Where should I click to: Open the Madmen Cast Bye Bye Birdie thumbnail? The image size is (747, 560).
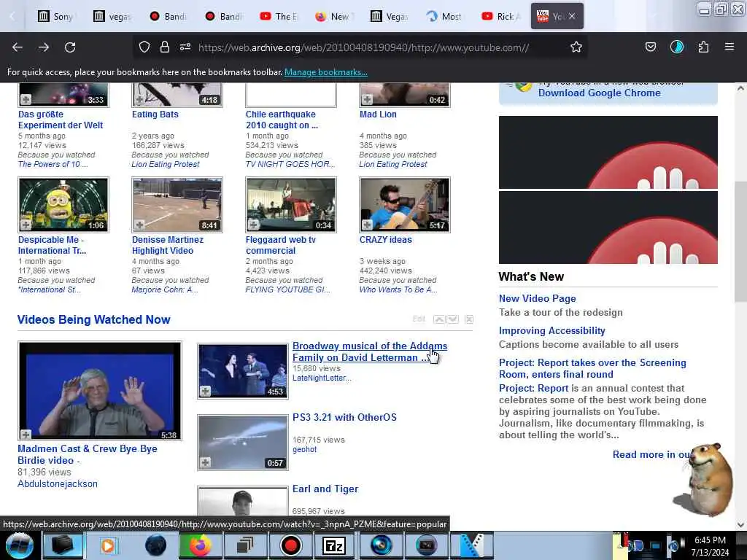(x=100, y=391)
